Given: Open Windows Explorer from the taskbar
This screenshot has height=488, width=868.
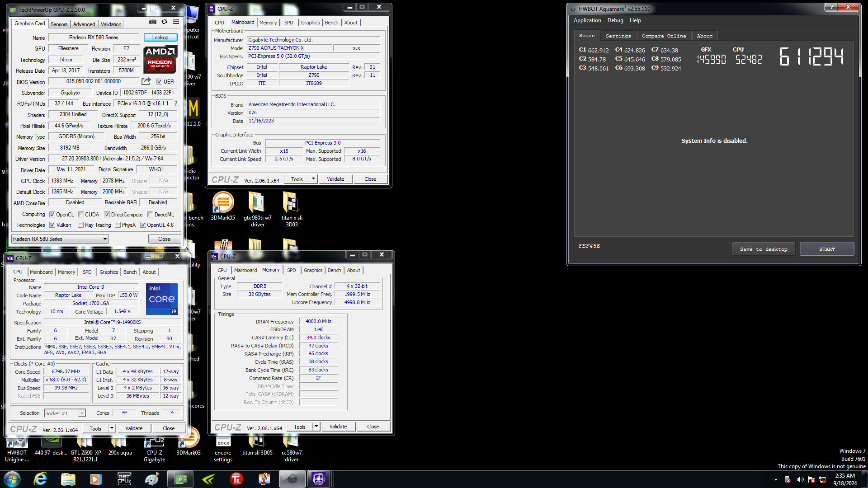Looking at the screenshot, I should 68,479.
